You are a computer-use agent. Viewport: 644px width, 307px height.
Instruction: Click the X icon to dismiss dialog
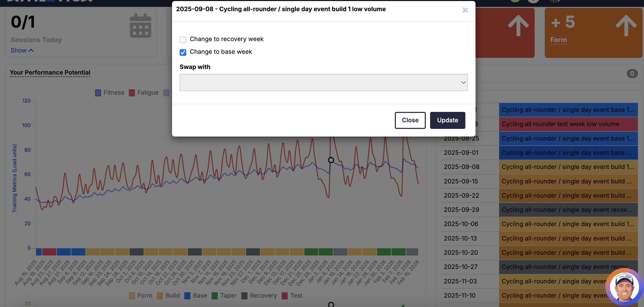tap(465, 10)
